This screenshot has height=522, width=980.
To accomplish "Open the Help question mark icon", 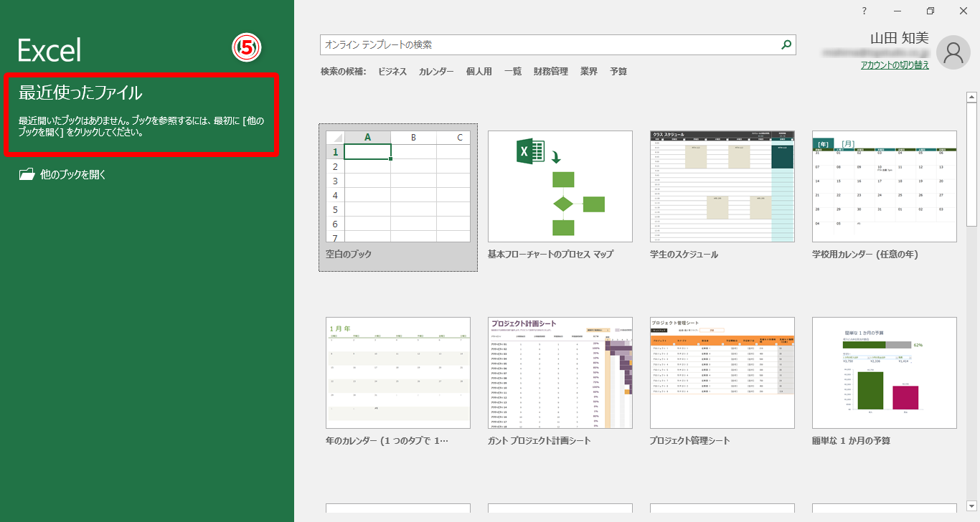I will click(x=864, y=11).
